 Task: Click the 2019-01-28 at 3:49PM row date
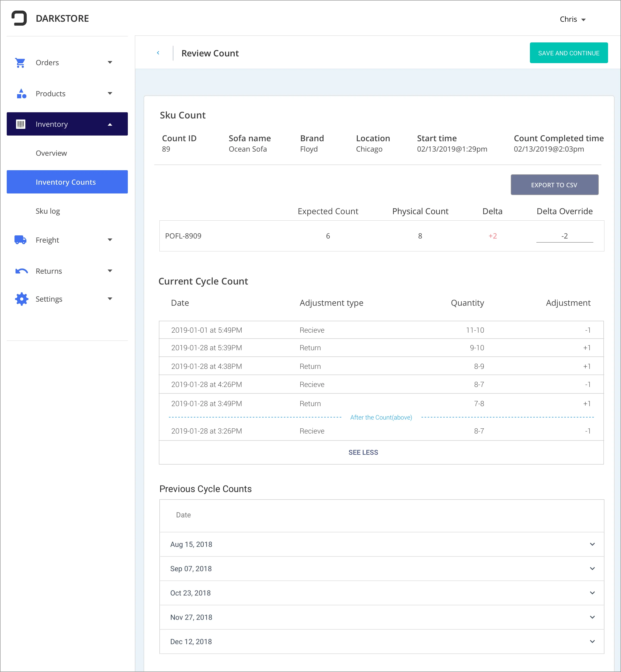(x=206, y=403)
